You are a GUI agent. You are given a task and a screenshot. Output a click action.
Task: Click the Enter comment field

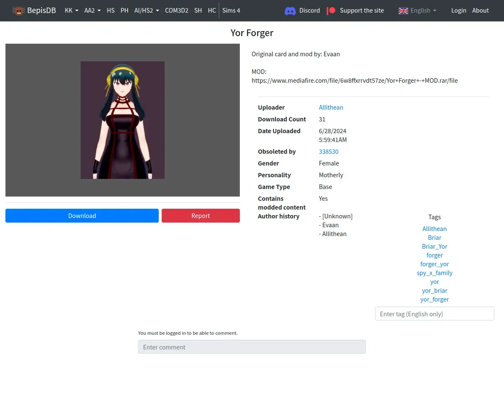click(x=252, y=347)
